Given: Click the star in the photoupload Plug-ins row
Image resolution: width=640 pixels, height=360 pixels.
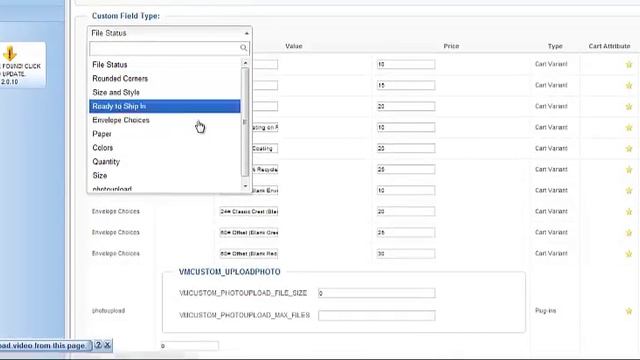Looking at the screenshot, I should [629, 311].
